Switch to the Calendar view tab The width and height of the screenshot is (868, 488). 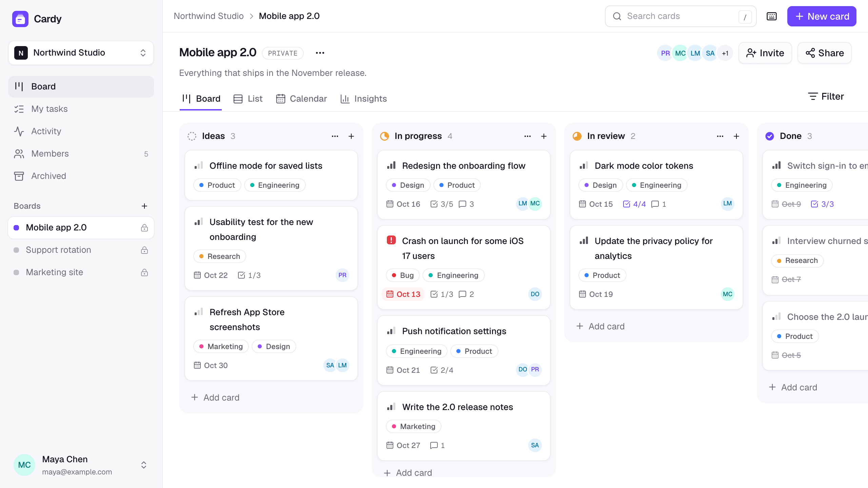pos(301,99)
